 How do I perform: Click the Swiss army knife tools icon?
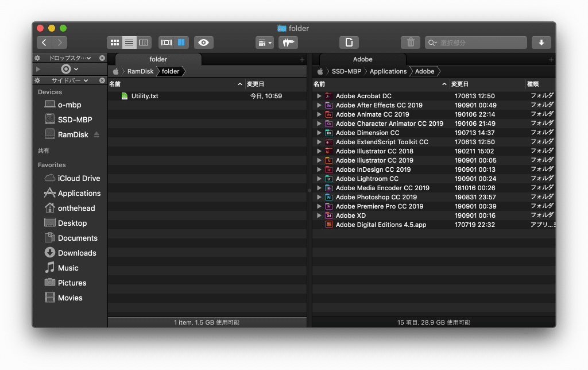pyautogui.click(x=288, y=43)
